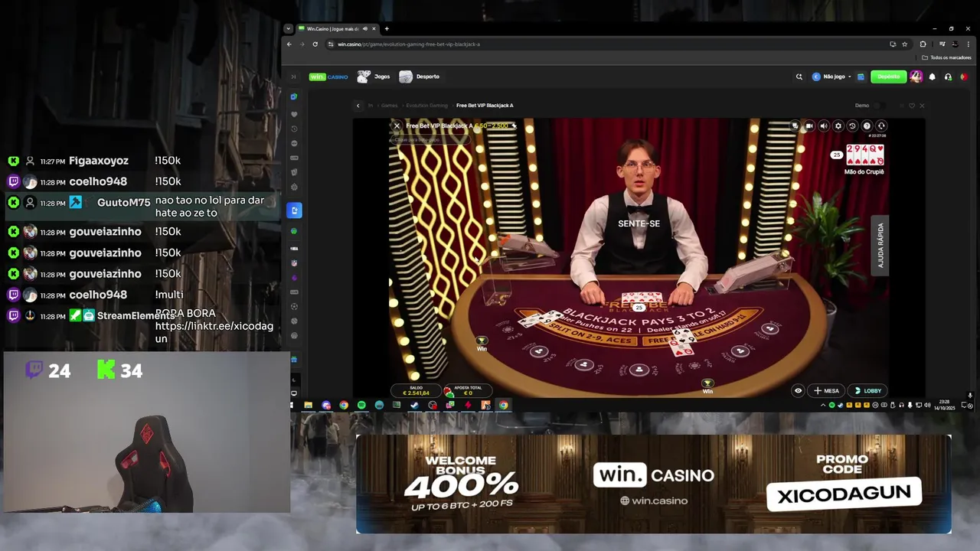This screenshot has width=980, height=551.
Task: Open the game chat icon
Action: tap(795, 126)
